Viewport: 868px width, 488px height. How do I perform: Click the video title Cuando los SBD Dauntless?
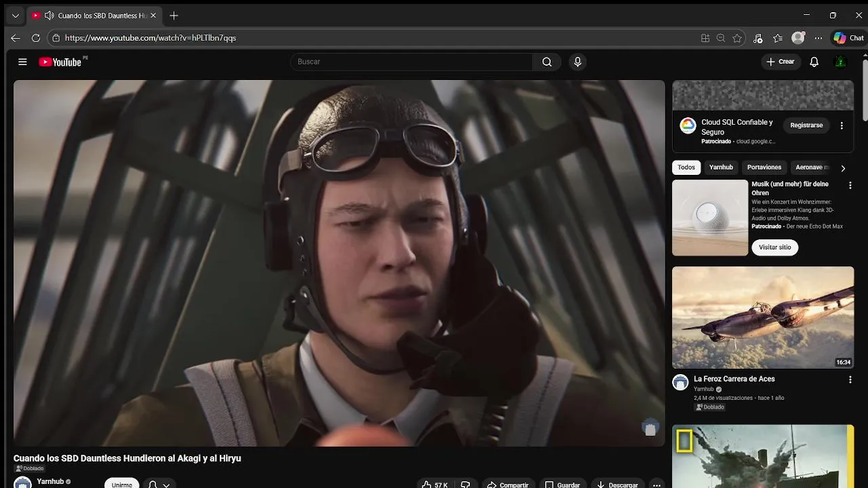click(127, 458)
